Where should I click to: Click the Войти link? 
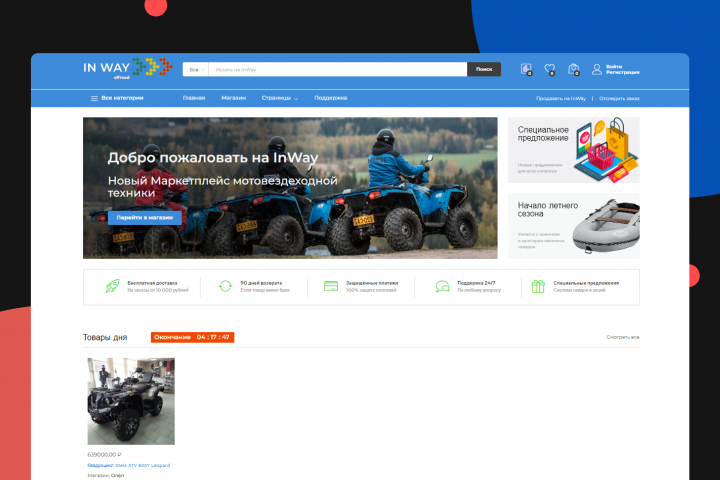(x=614, y=67)
